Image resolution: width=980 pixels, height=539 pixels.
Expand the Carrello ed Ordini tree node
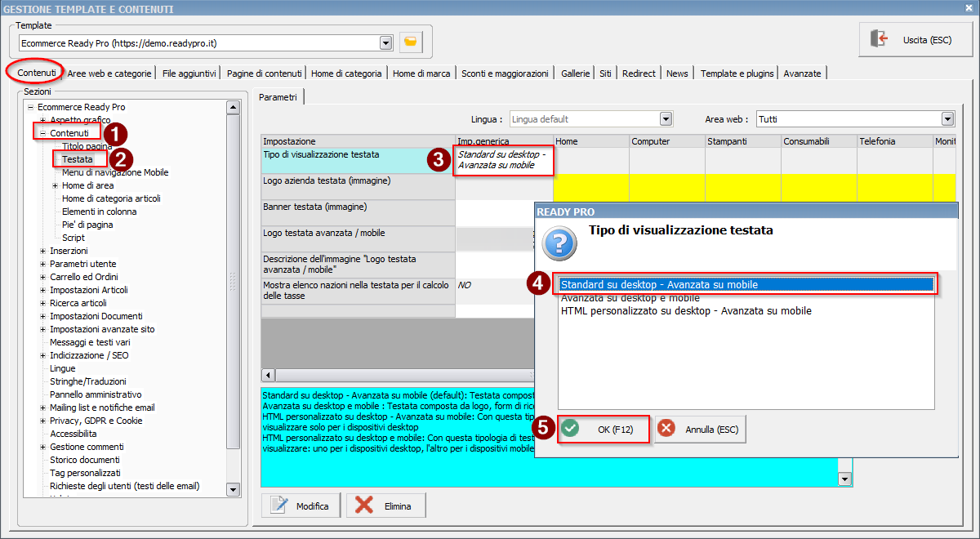42,277
